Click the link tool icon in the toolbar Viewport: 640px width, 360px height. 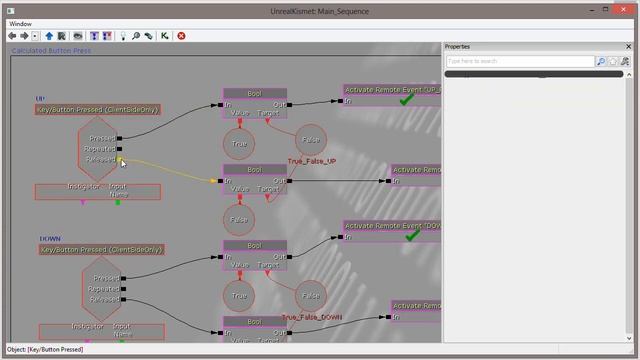149,36
